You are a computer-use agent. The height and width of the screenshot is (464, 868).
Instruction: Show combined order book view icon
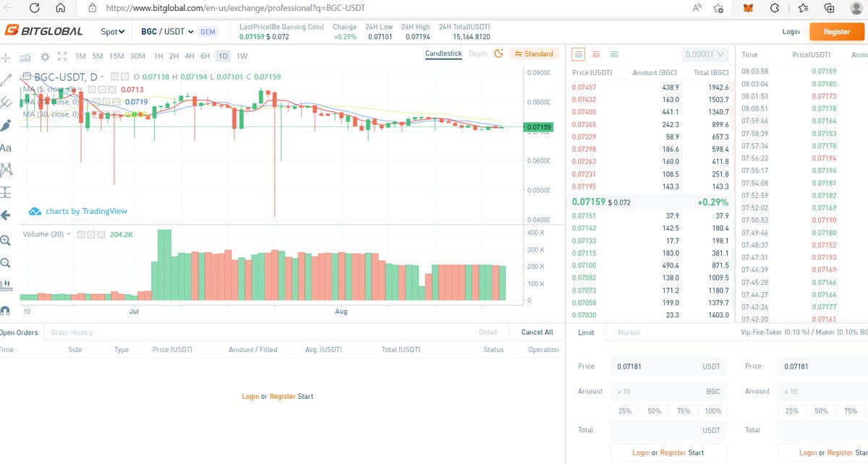578,54
